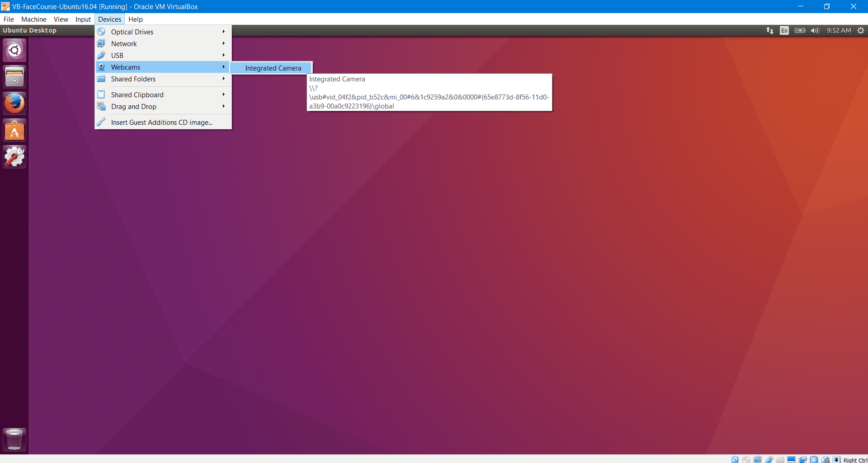Choose Insert Guest Additions CD image

pos(163,122)
